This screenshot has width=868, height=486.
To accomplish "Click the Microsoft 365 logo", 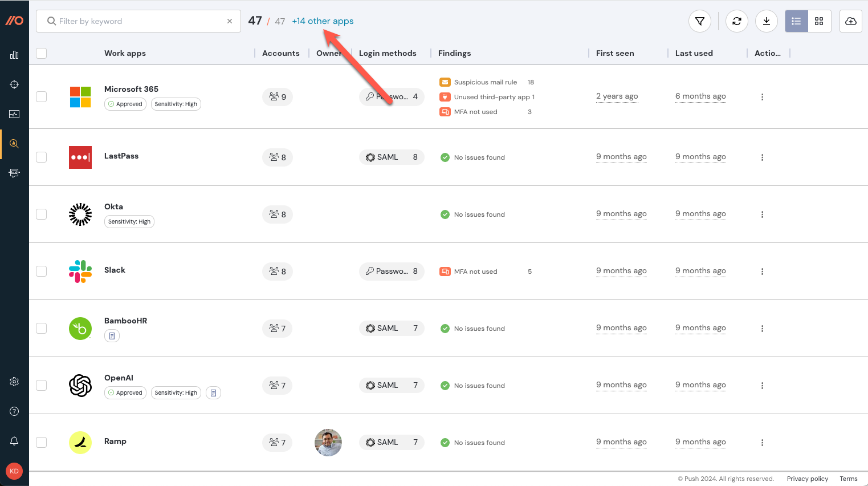I will click(80, 97).
